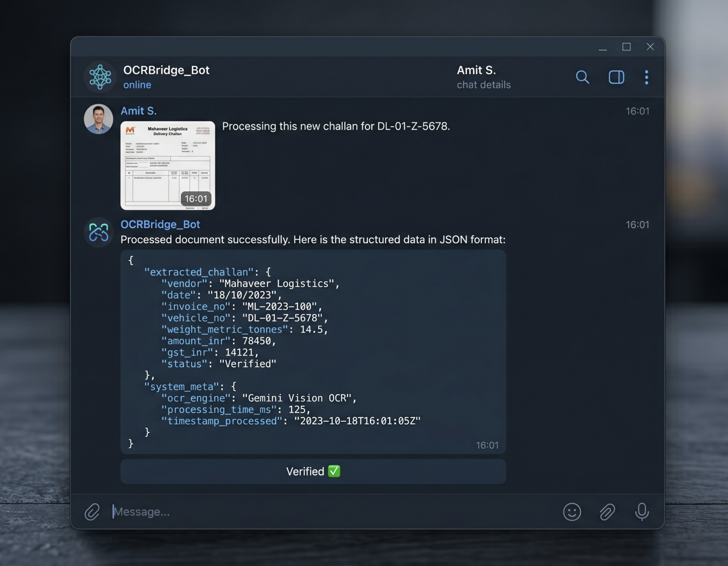Open search in this chat
The width and height of the screenshot is (728, 566).
582,77
